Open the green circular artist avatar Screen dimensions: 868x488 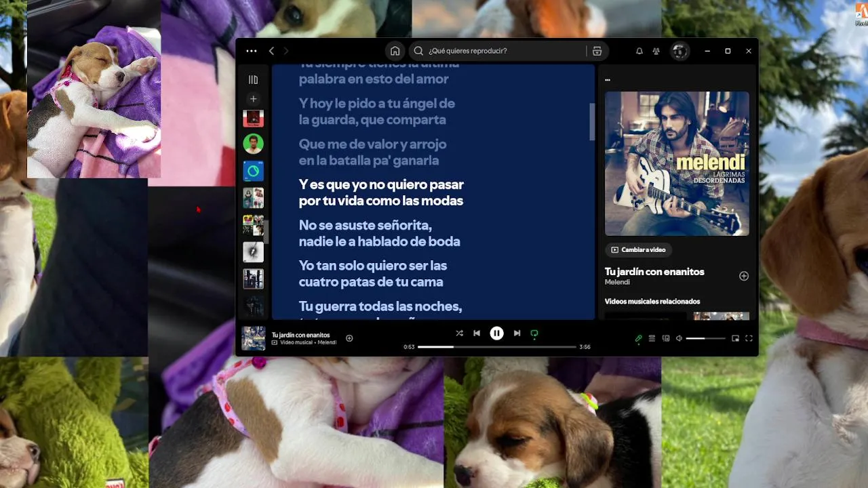[x=253, y=144]
